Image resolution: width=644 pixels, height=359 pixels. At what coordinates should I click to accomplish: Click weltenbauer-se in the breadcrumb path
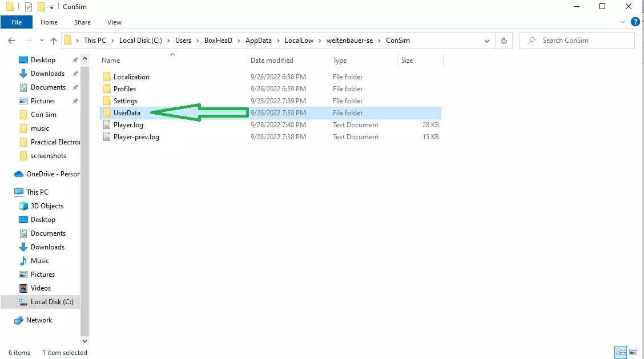coord(349,41)
